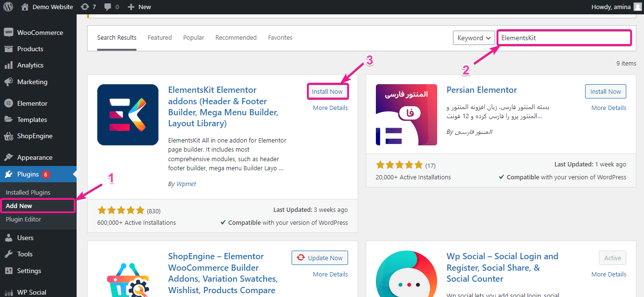Focus the plugin search field containing ElementsKit
The width and height of the screenshot is (644, 297).
tap(565, 38)
